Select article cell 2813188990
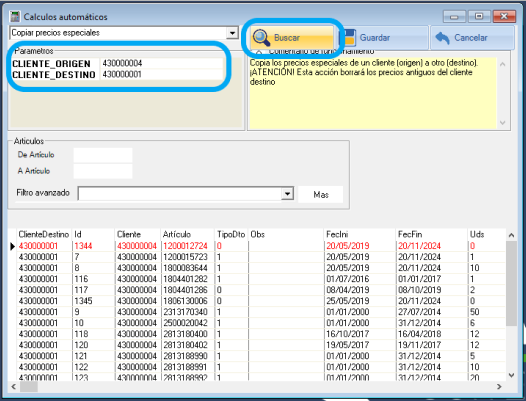 tap(187, 356)
